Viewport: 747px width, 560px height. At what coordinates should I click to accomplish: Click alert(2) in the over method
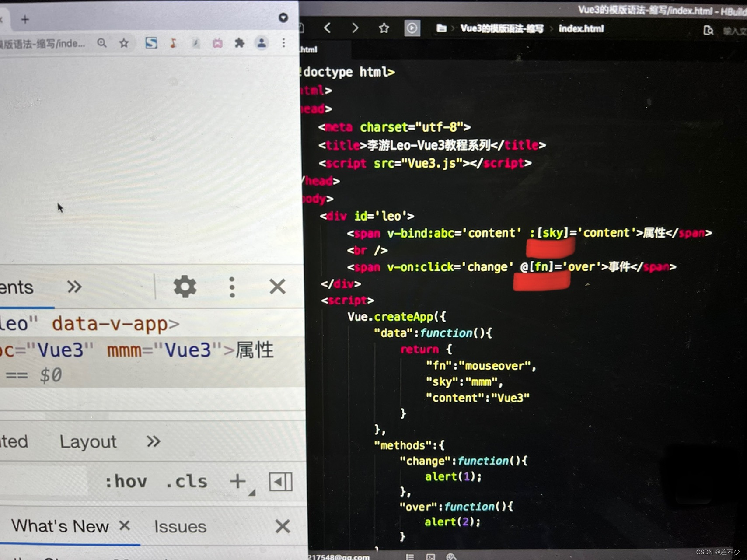tap(452, 522)
